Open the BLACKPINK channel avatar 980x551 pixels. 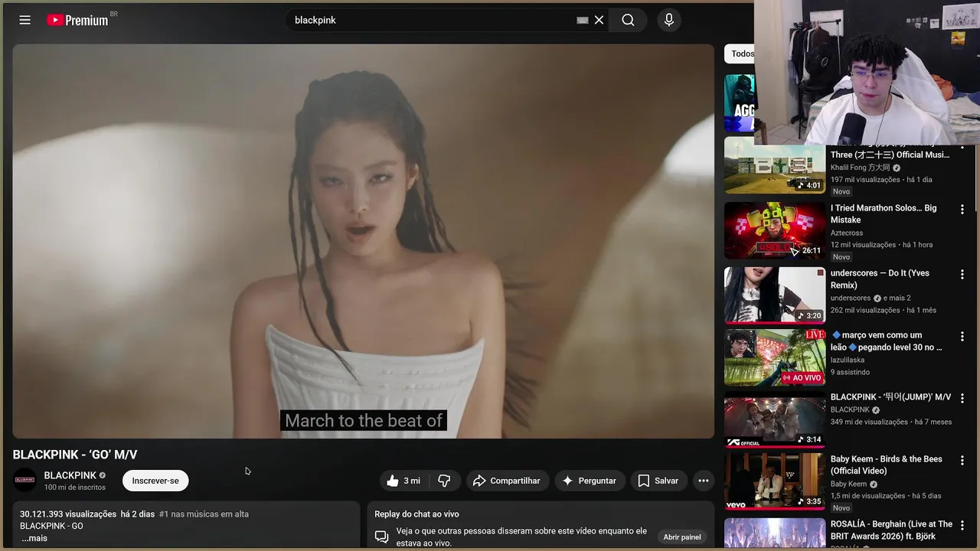point(25,481)
